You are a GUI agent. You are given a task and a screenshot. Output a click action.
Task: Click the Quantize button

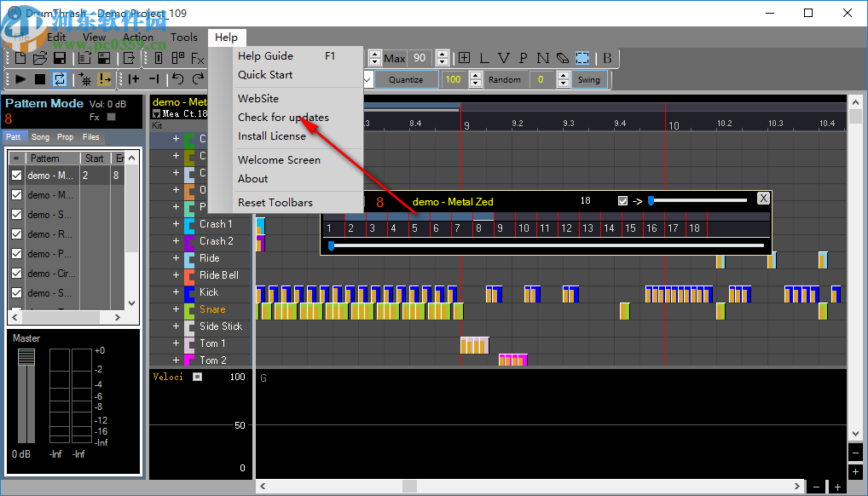[x=405, y=79]
